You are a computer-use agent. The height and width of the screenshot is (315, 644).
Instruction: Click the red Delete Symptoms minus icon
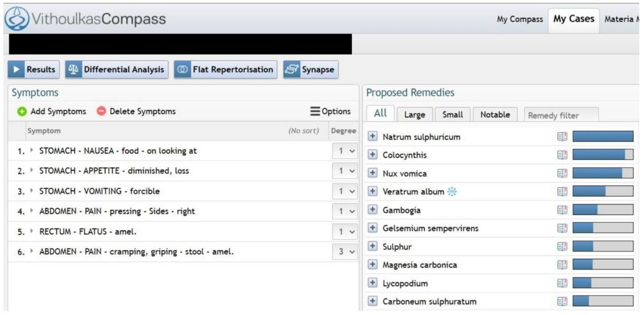[101, 111]
